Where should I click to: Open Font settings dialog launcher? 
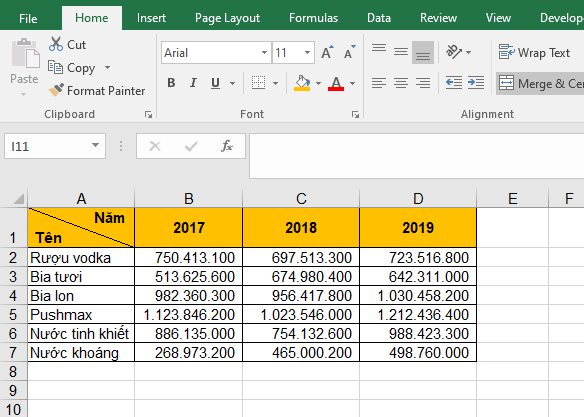coord(355,115)
